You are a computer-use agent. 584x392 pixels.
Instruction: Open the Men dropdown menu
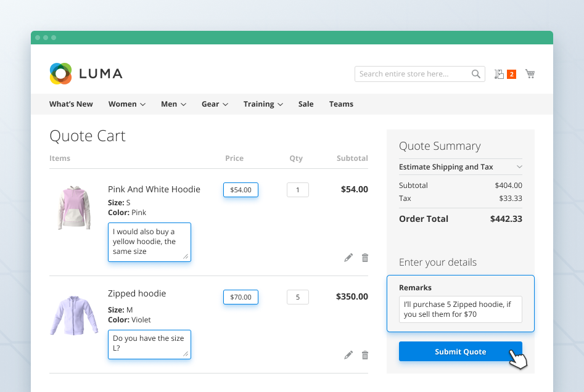(173, 104)
